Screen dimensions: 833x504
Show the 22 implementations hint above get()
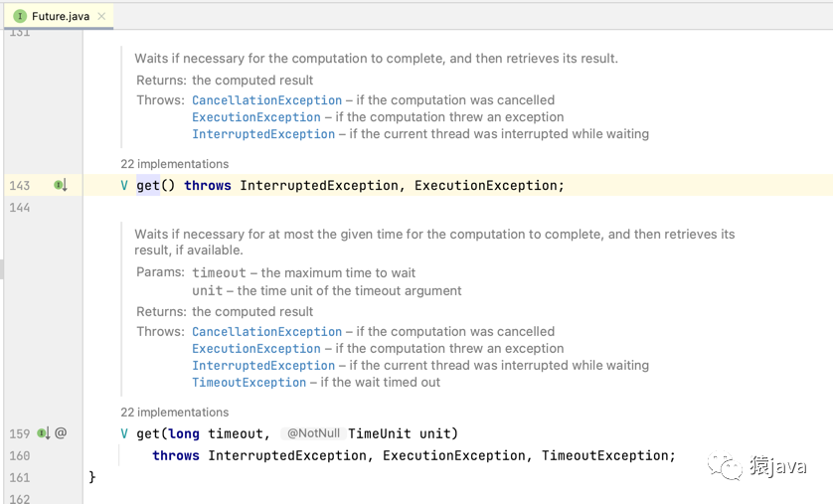174,164
